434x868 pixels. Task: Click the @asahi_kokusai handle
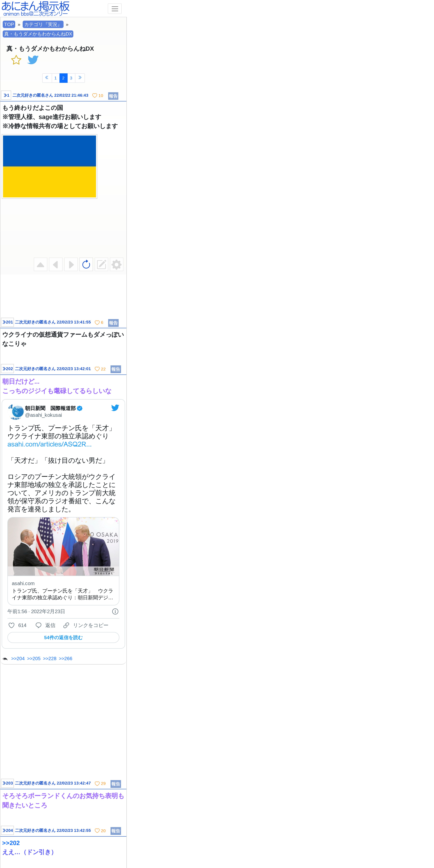coord(43,415)
